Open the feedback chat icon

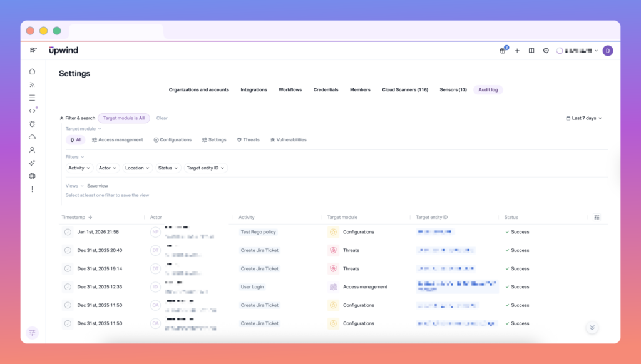[545, 50]
